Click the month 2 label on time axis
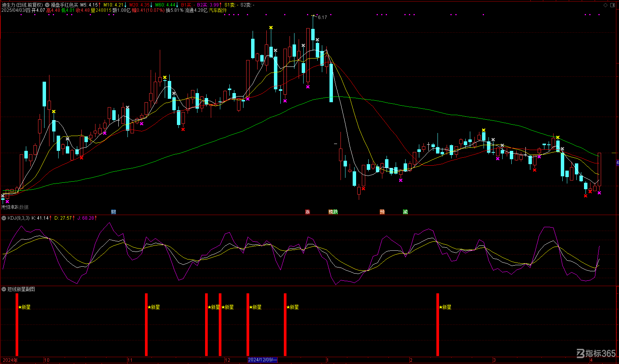Viewport: 619px width, 364px height. (x=411, y=360)
